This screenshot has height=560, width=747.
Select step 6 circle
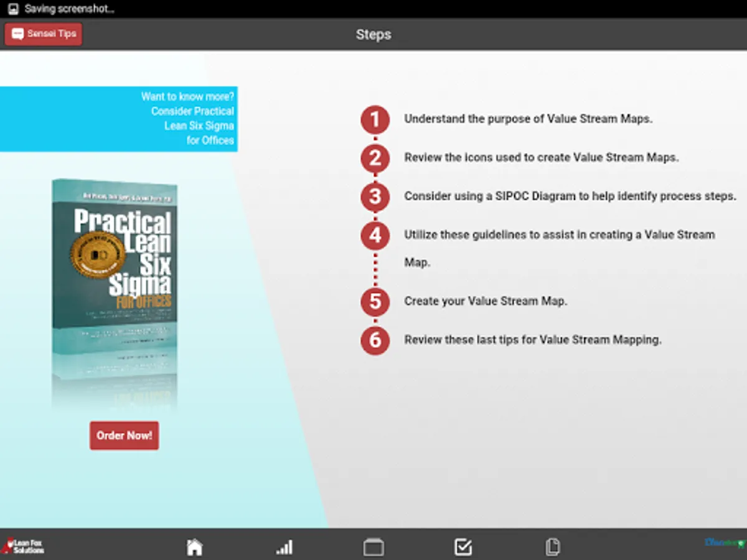coord(375,340)
